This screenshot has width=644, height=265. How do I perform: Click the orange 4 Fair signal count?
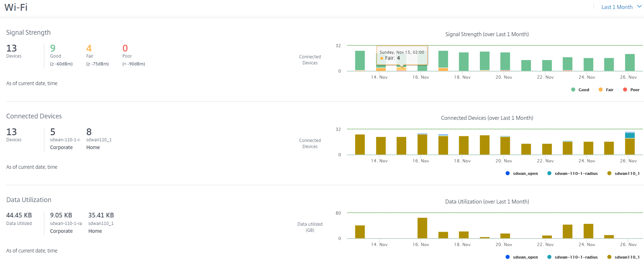tap(89, 48)
